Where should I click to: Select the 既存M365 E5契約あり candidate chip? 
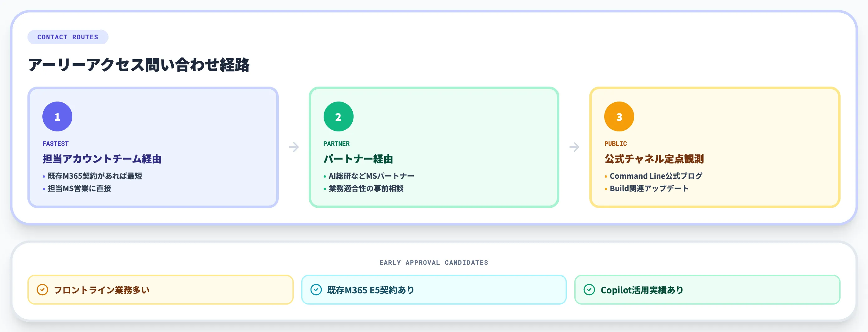coord(434,290)
